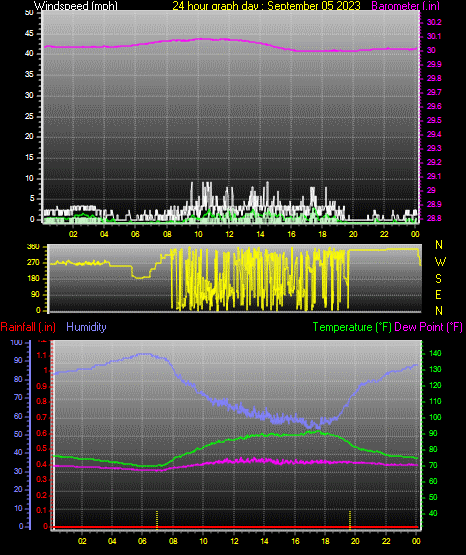The width and height of the screenshot is (466, 555).
Task: Click the Humidity legend label
Action: point(86,327)
